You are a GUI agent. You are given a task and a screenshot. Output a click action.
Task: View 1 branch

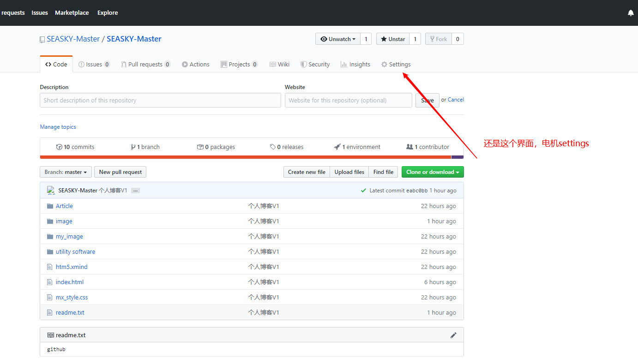pyautogui.click(x=145, y=147)
